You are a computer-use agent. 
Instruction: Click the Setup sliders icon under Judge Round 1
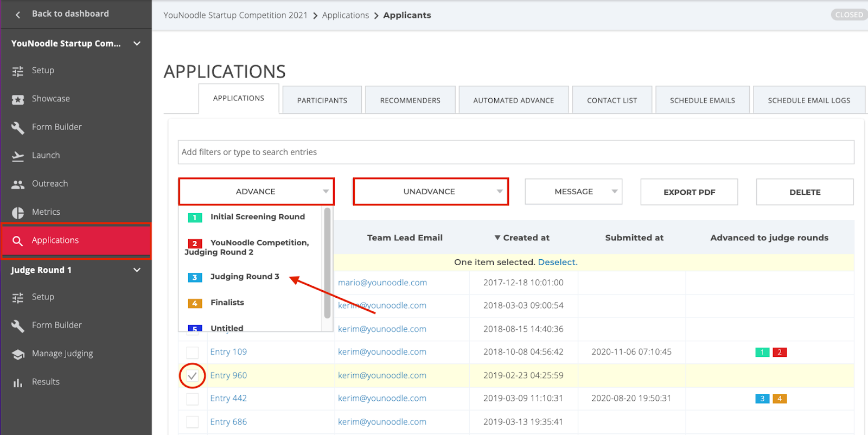(18, 298)
